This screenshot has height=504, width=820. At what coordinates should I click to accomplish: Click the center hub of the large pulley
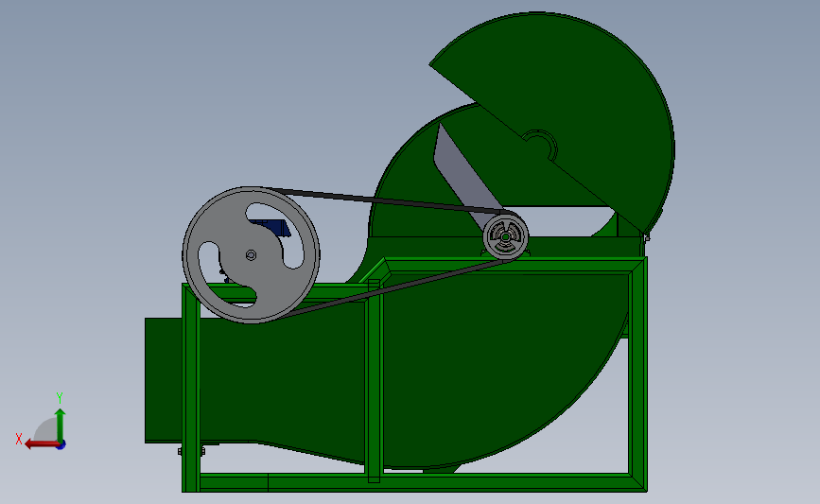pyautogui.click(x=251, y=255)
